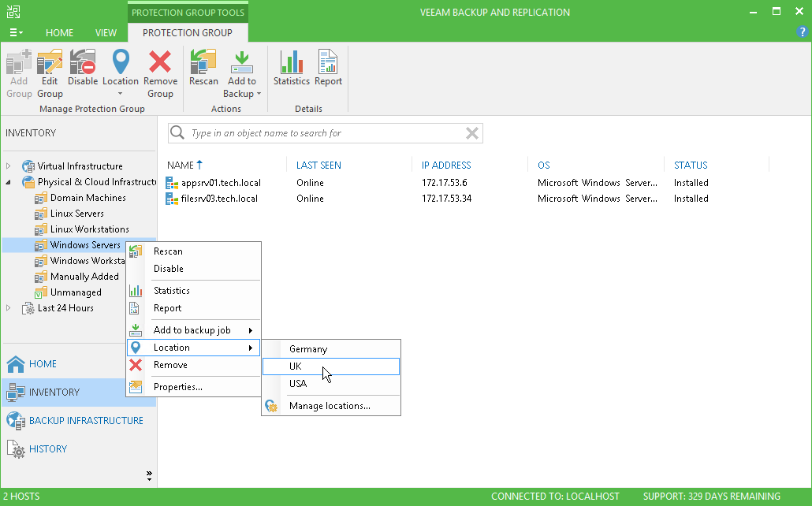Open the main application menu dropdown
Viewport: 812px width, 506px height.
[16, 32]
